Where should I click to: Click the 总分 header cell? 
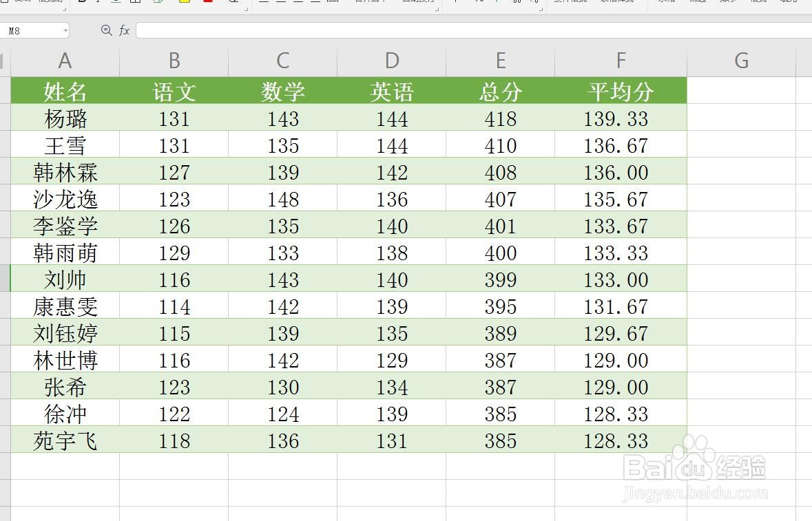click(500, 91)
